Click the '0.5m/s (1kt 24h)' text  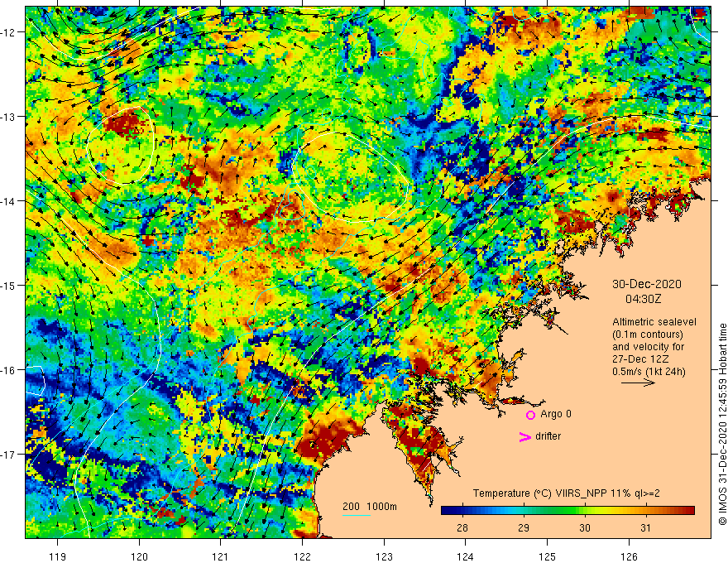click(x=649, y=372)
